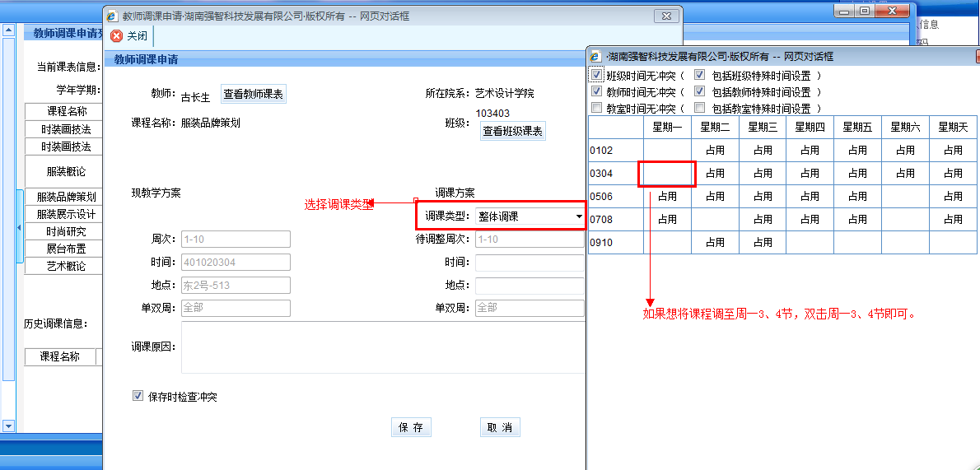Click 查看教师课表 button
The image size is (980, 470).
pos(254,95)
